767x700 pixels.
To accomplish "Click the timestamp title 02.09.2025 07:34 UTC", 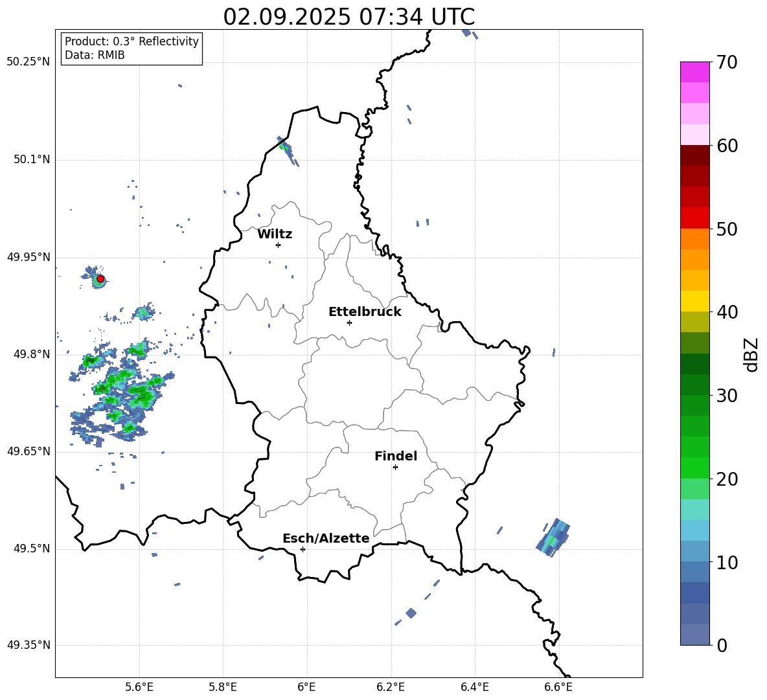I will click(x=349, y=17).
